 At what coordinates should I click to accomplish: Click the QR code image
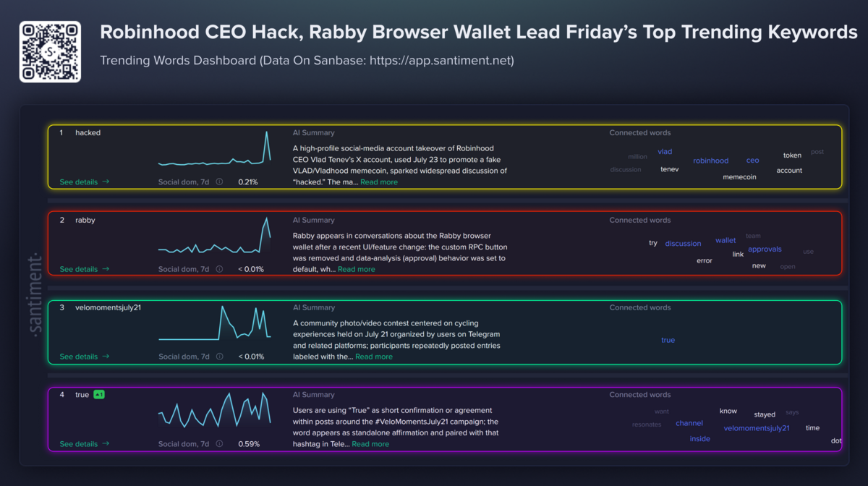(50, 52)
